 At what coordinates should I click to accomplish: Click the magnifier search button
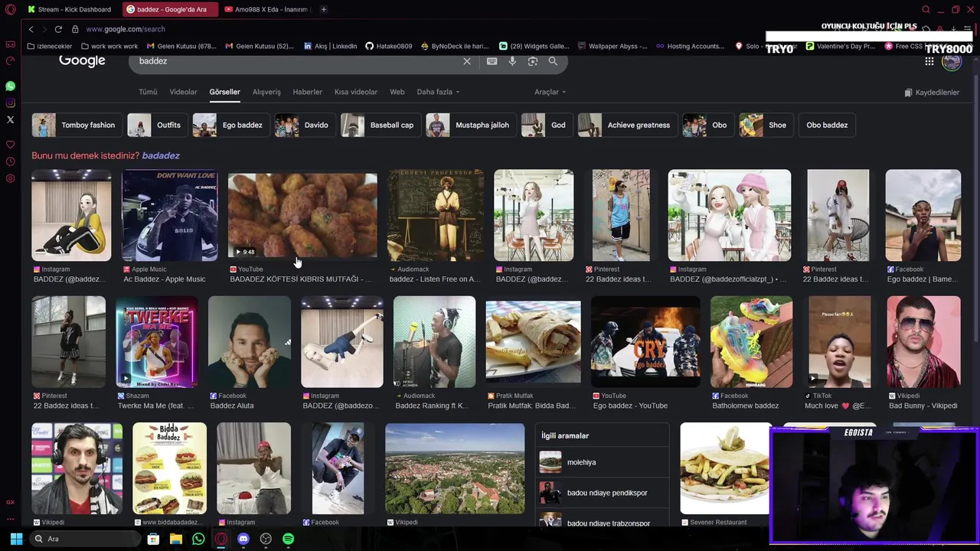tap(553, 61)
